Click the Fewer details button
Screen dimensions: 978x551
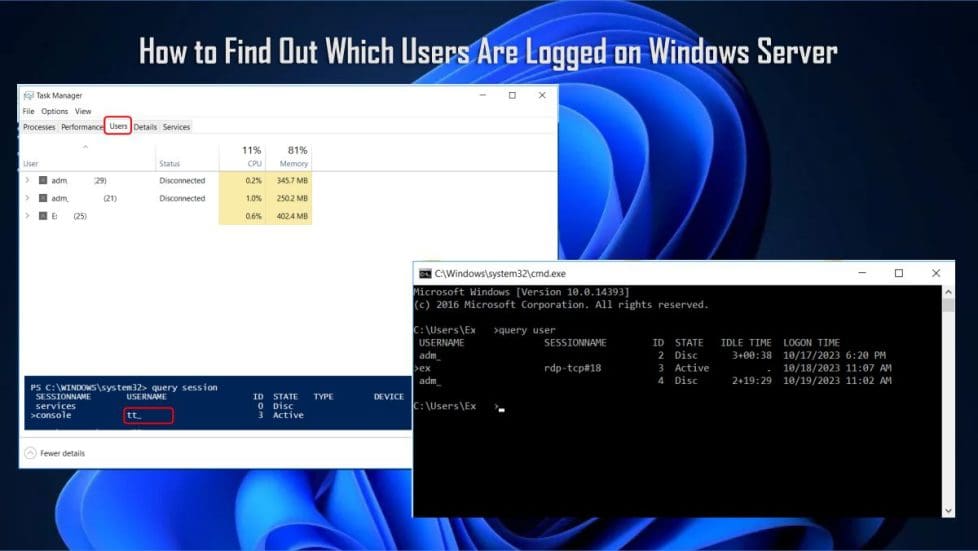click(x=55, y=453)
